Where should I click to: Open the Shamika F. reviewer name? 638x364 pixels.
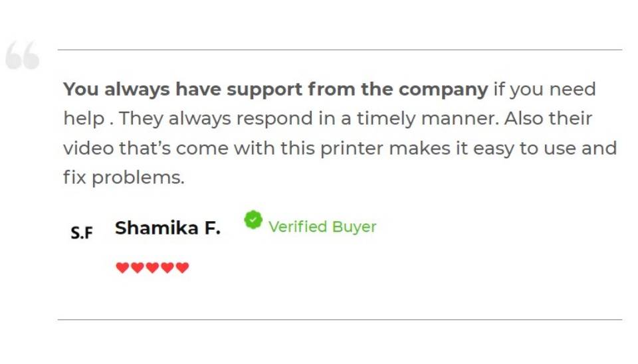pos(167,228)
